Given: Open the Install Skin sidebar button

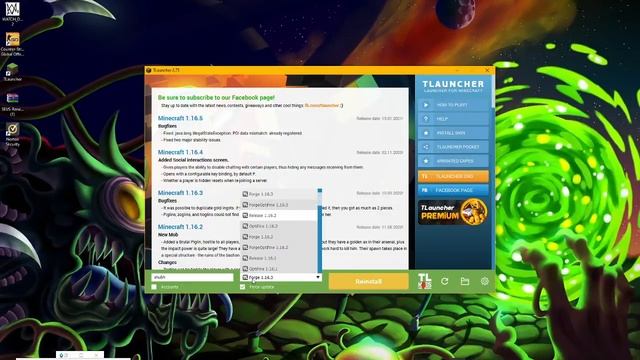Looking at the screenshot, I should [453, 133].
